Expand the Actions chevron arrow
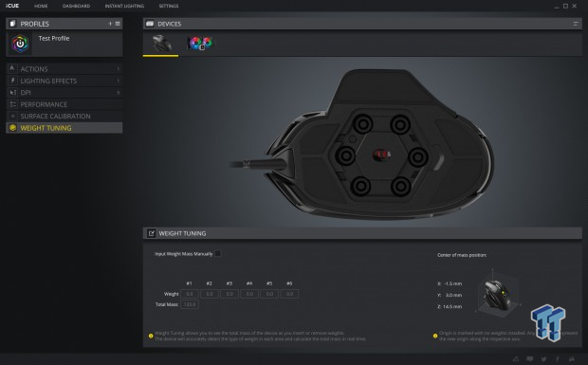588x365 pixels. coord(119,69)
